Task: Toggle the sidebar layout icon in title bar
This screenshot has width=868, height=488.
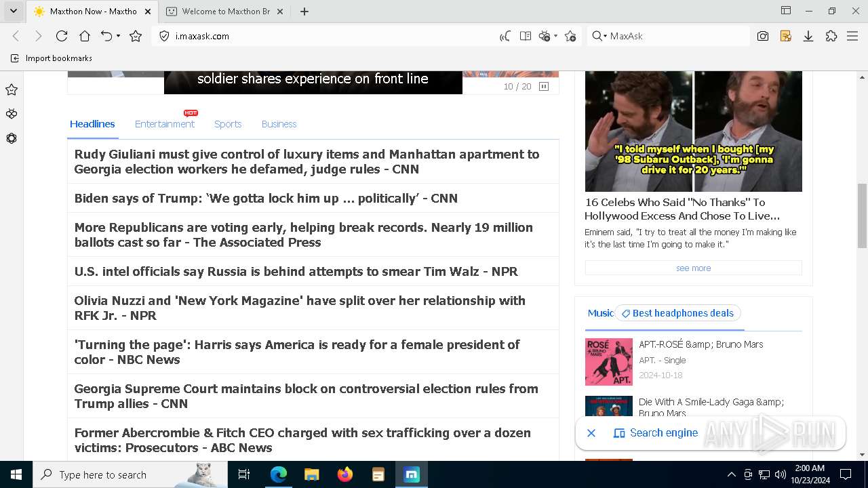Action: 786,10
